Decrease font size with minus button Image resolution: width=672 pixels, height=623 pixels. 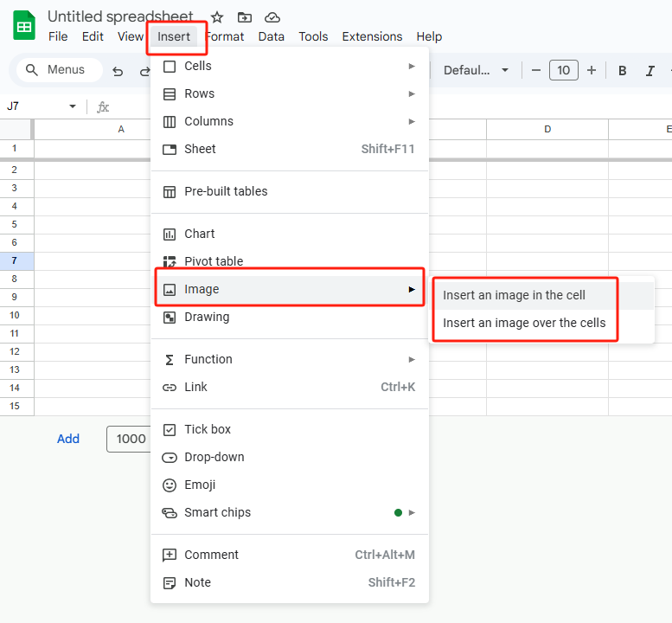535,70
